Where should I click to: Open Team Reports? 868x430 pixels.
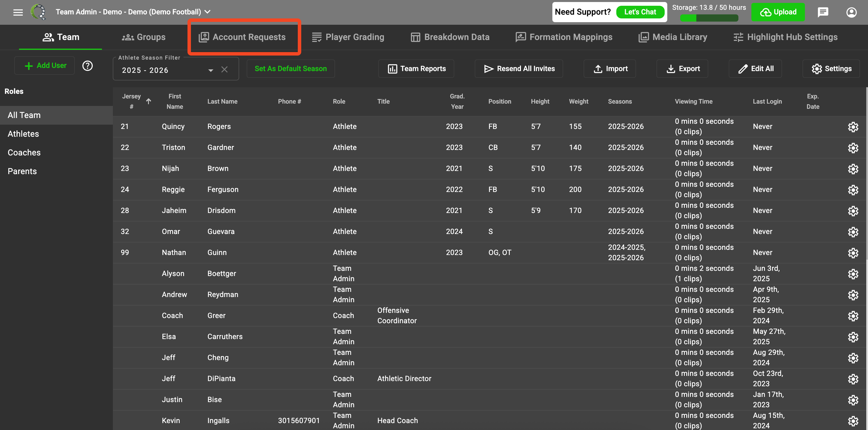tap(416, 69)
